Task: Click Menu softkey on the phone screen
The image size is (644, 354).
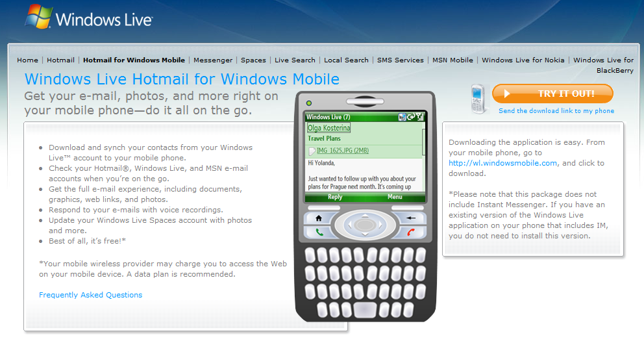Action: (x=395, y=197)
